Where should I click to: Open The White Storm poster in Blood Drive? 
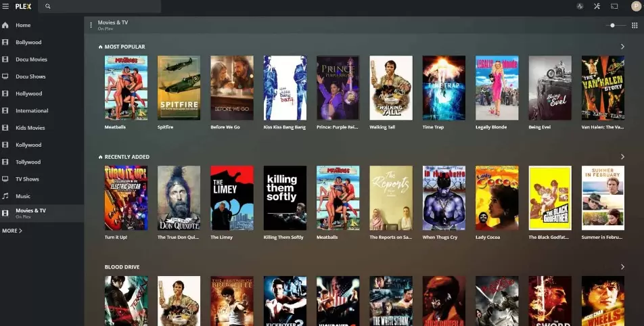(390, 301)
